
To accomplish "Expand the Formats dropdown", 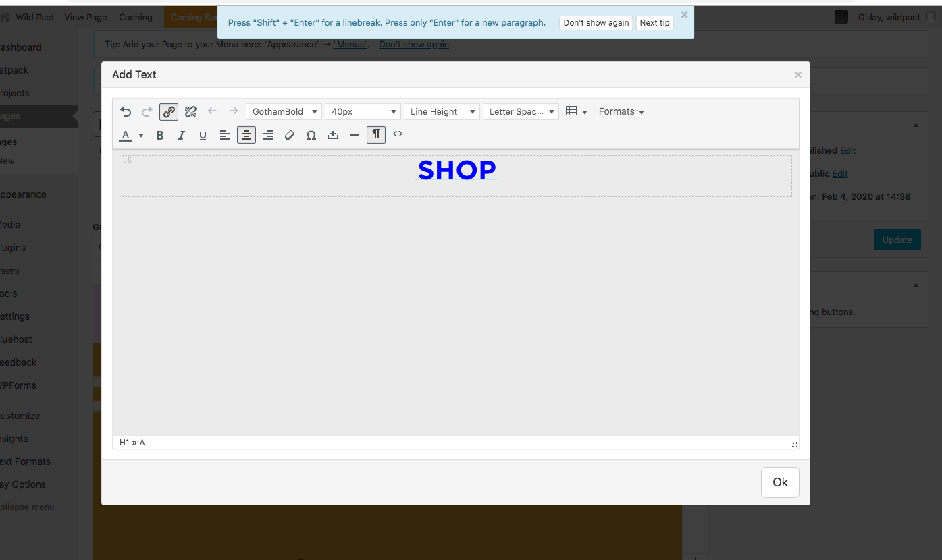I will click(x=621, y=111).
